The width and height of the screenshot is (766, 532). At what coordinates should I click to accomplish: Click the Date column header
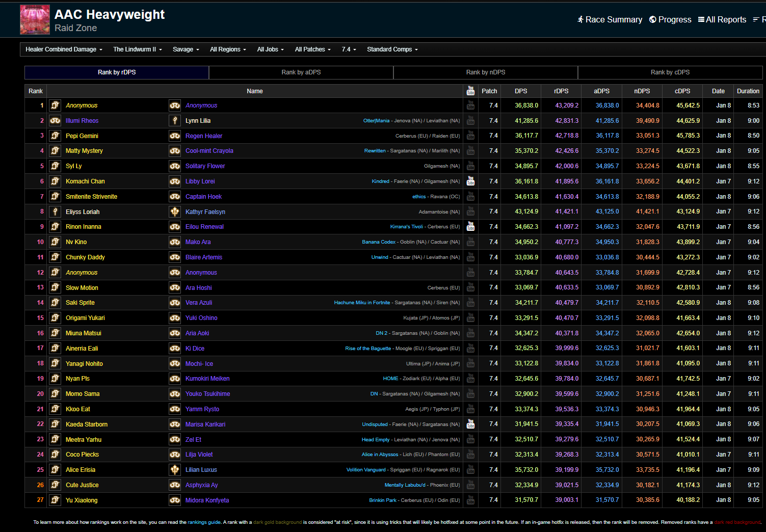[x=718, y=91]
